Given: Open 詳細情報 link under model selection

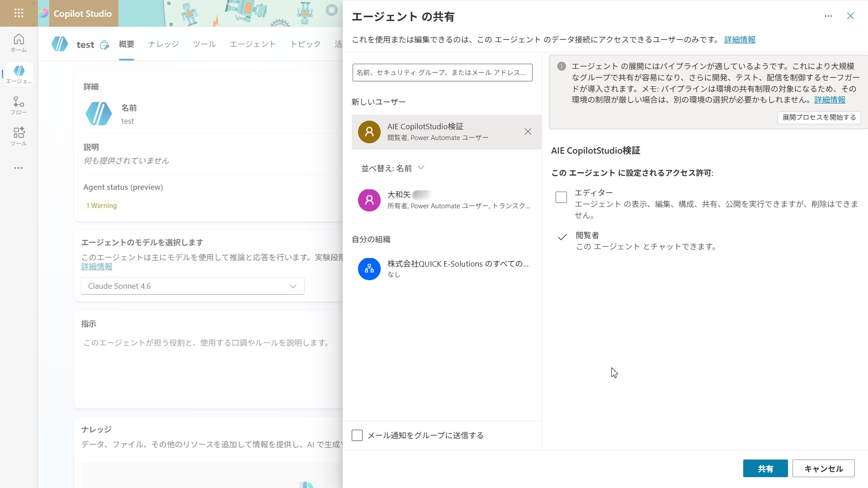Looking at the screenshot, I should click(x=97, y=267).
